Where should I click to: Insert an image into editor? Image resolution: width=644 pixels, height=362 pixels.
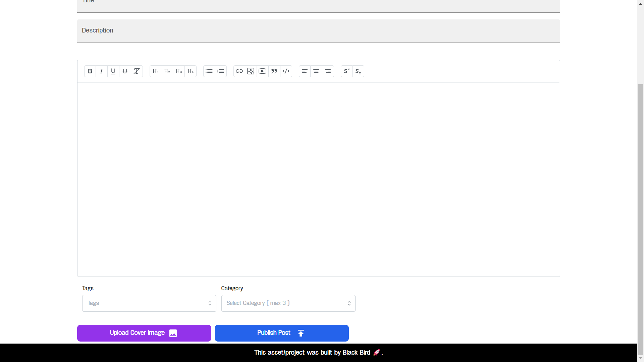pos(251,71)
